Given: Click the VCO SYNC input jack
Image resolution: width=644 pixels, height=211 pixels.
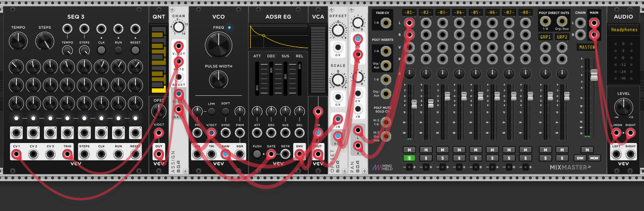Looking at the screenshot, I should [x=225, y=133].
